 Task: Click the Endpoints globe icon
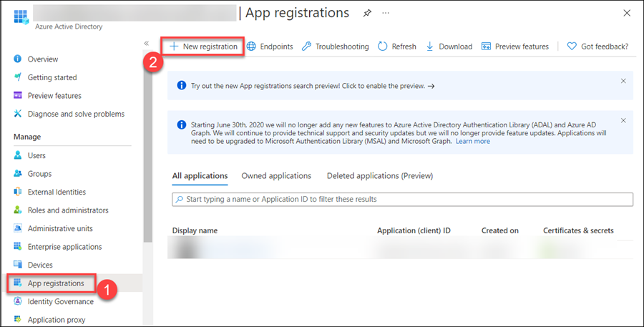click(x=251, y=47)
